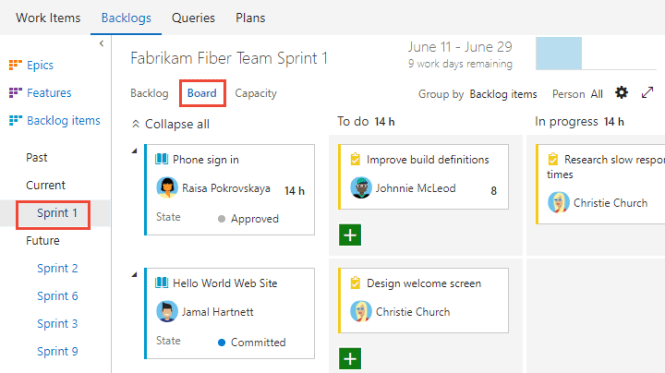Collapse the Hello World Web Site row
665x373 pixels.
[134, 275]
